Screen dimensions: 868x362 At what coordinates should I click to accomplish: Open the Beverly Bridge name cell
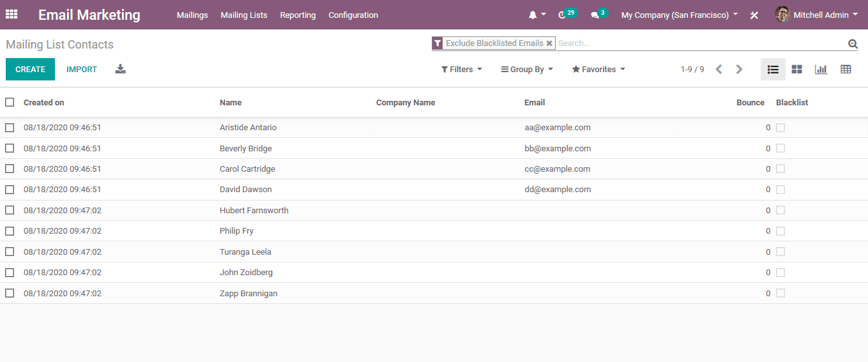point(246,148)
